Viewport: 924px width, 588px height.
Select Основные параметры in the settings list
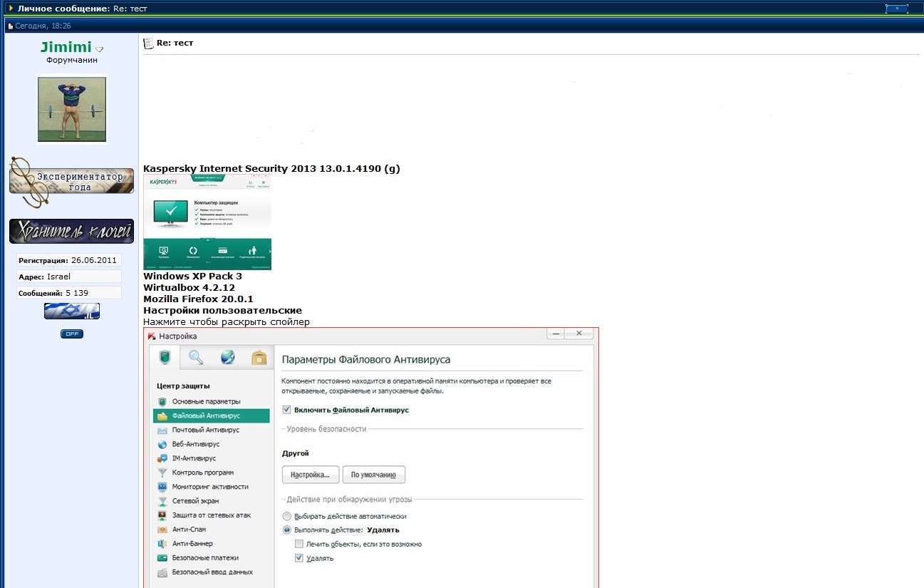(206, 402)
